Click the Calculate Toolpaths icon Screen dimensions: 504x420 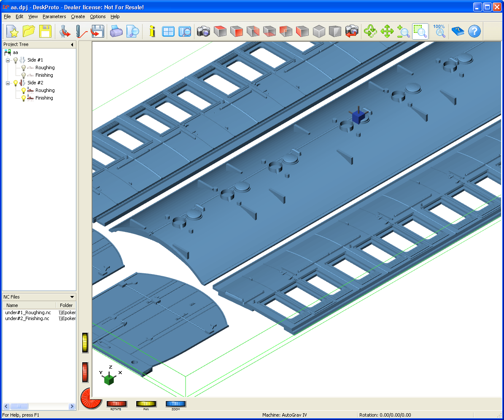pos(81,31)
